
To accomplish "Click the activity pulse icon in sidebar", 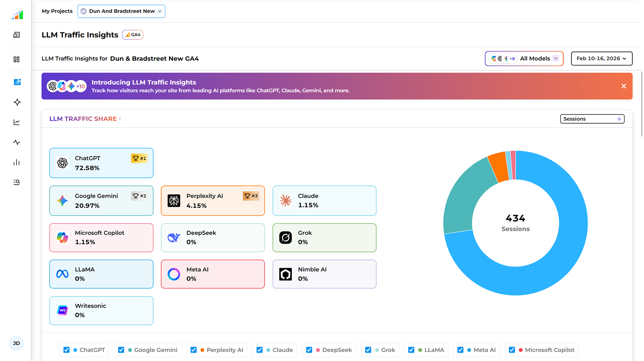I will [x=17, y=142].
